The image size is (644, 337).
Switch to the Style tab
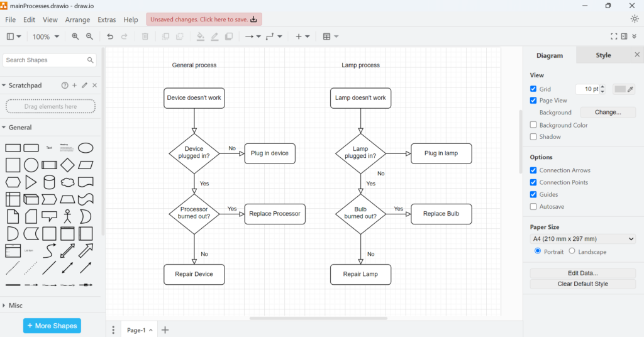[x=603, y=55]
